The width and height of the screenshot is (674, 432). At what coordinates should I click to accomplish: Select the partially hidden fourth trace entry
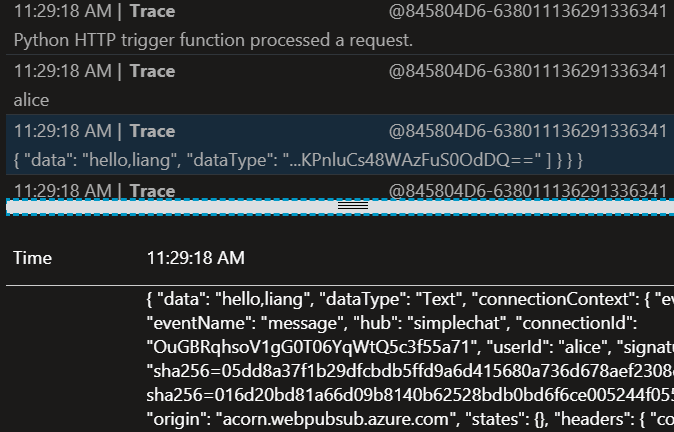pyautogui.click(x=340, y=187)
